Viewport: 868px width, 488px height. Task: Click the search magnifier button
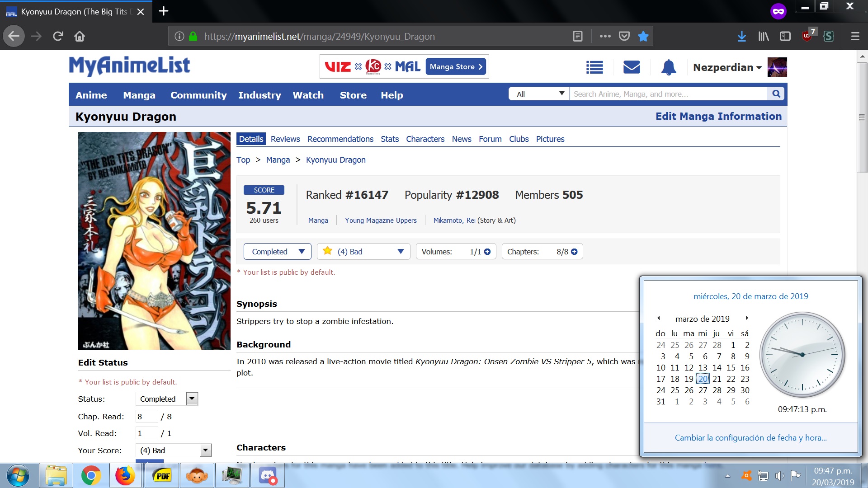776,94
